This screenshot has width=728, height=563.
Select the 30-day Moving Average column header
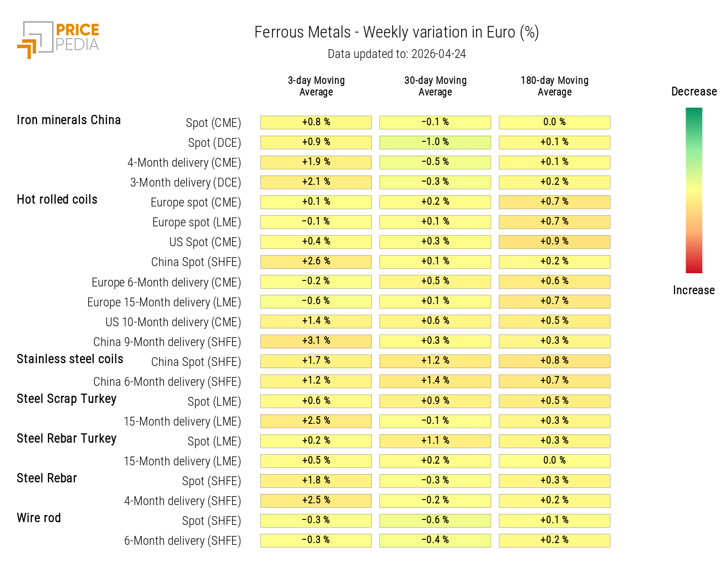pyautogui.click(x=435, y=86)
